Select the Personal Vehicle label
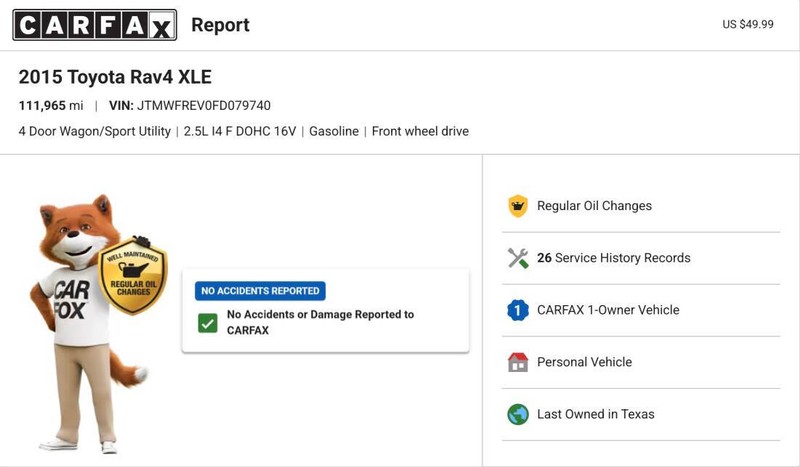This screenshot has height=467, width=800. [x=585, y=362]
